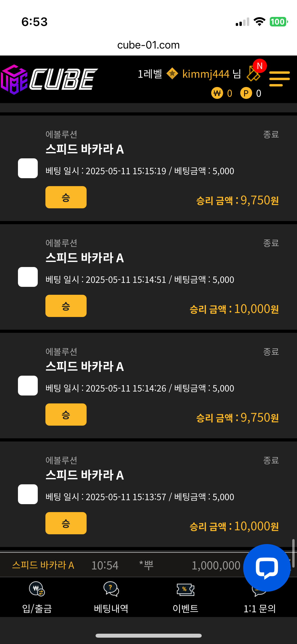Tap the gold level diamond badge
Screen dimensions: 297x644
pos(172,74)
